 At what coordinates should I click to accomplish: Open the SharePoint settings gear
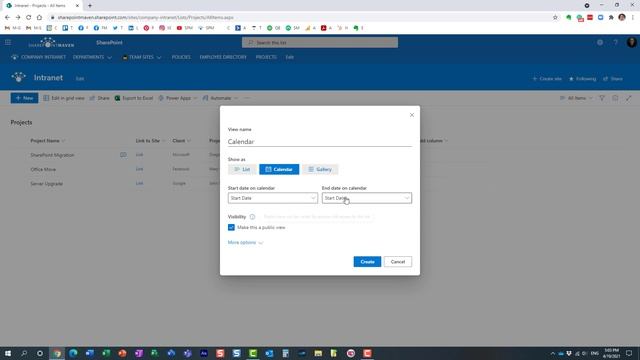click(600, 42)
